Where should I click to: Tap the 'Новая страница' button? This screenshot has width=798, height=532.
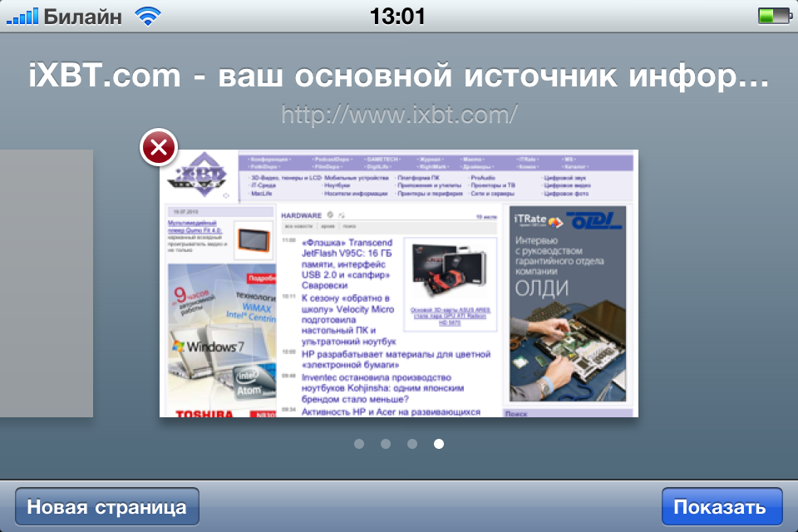click(x=107, y=506)
